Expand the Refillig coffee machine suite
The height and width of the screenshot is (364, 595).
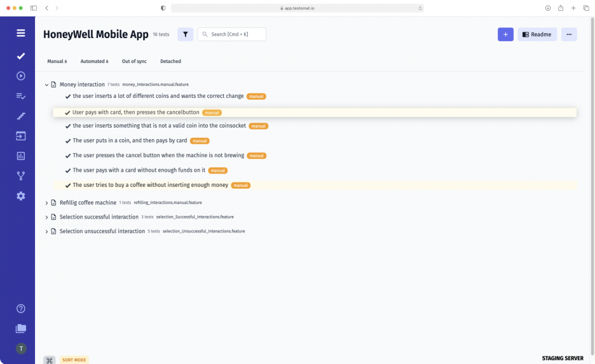pos(46,203)
